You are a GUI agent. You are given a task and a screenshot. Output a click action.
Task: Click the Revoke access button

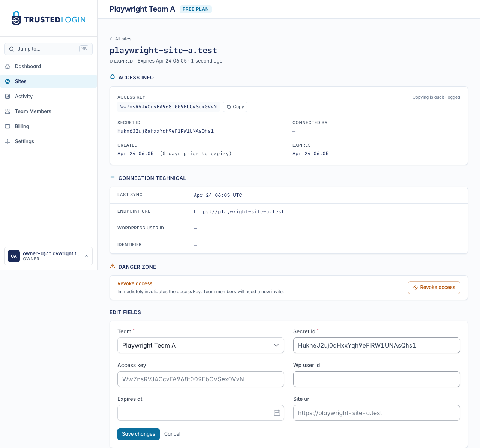pyautogui.click(x=434, y=288)
